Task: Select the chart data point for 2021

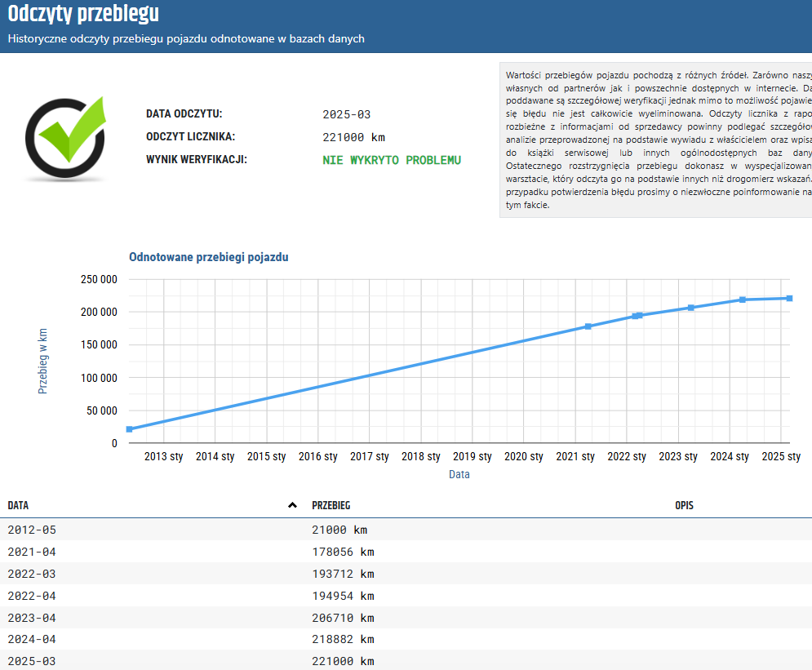Action: tap(588, 326)
